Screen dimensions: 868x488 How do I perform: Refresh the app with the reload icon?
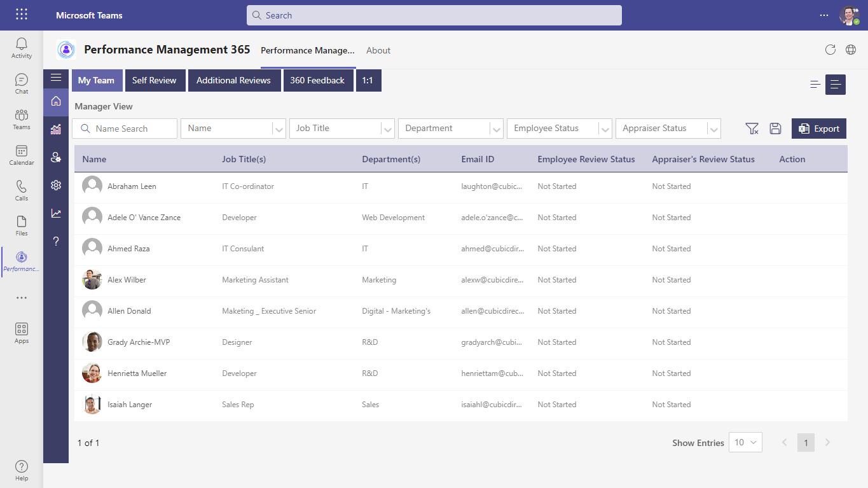830,50
